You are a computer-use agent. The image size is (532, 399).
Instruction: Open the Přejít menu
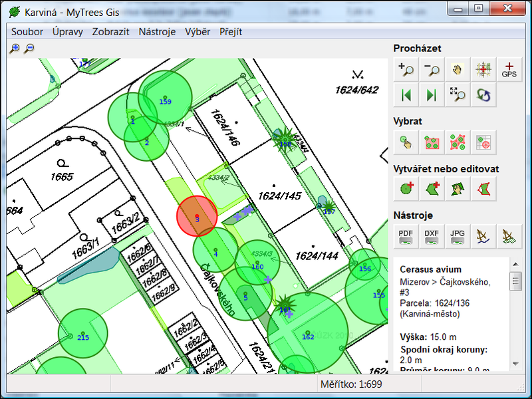coord(231,32)
